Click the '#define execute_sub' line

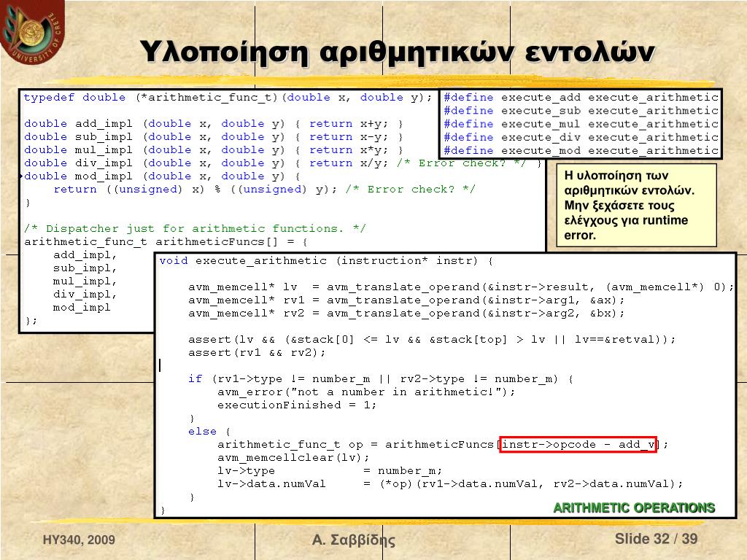coord(581,111)
